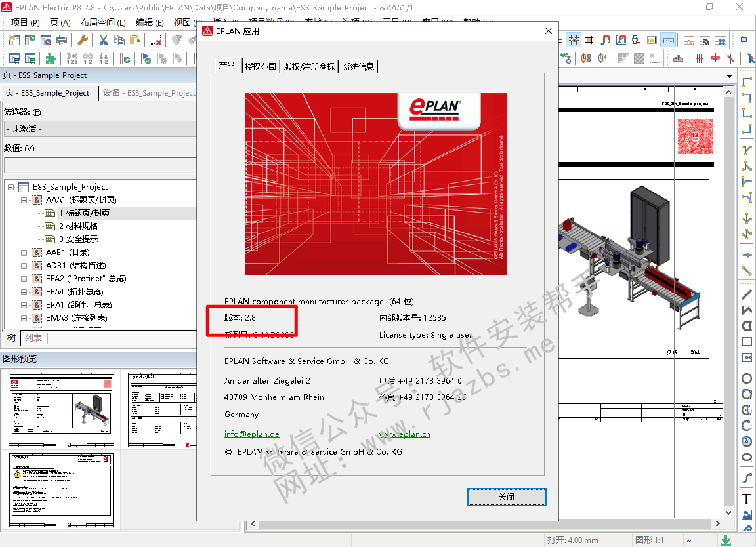Switch to the 版权/注册商标 tab
This screenshot has width=756, height=547.
pyautogui.click(x=309, y=66)
